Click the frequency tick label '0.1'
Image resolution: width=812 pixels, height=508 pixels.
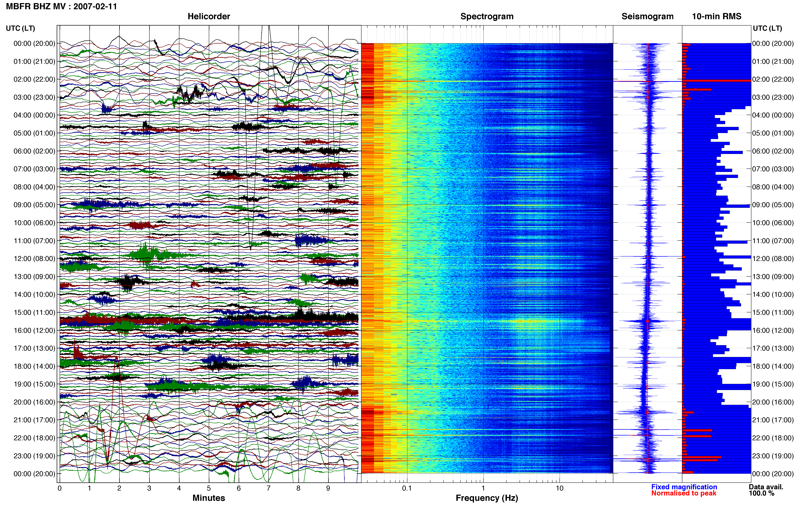(407, 488)
